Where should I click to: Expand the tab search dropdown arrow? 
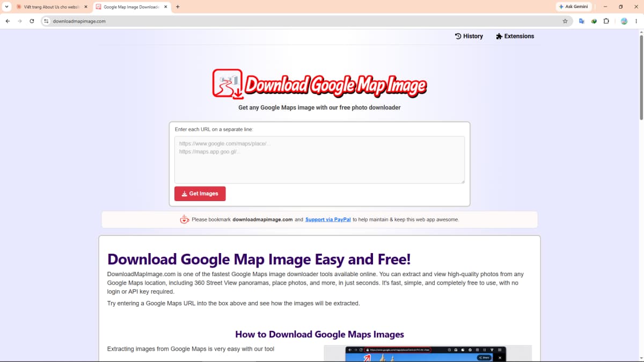coord(6,7)
